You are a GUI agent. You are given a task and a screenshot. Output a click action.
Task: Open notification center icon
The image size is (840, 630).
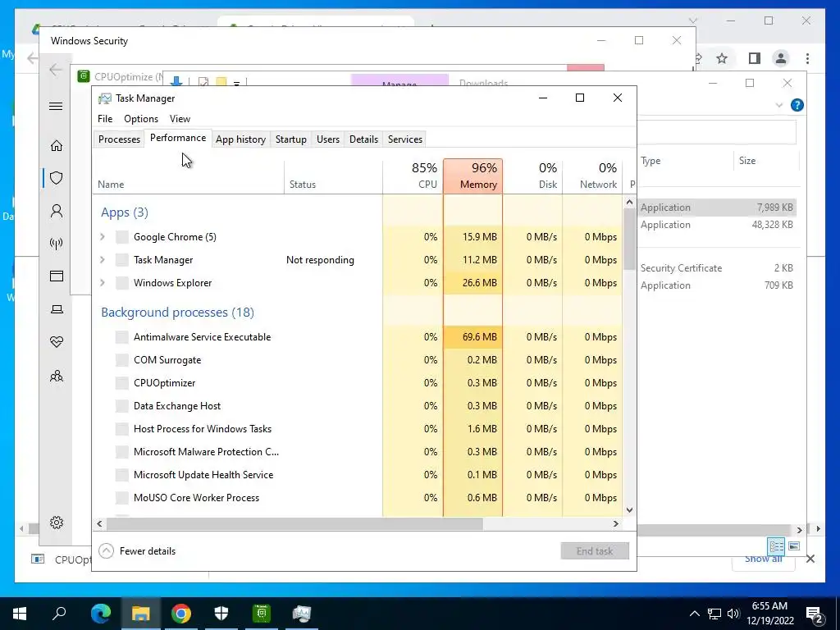coord(815,614)
